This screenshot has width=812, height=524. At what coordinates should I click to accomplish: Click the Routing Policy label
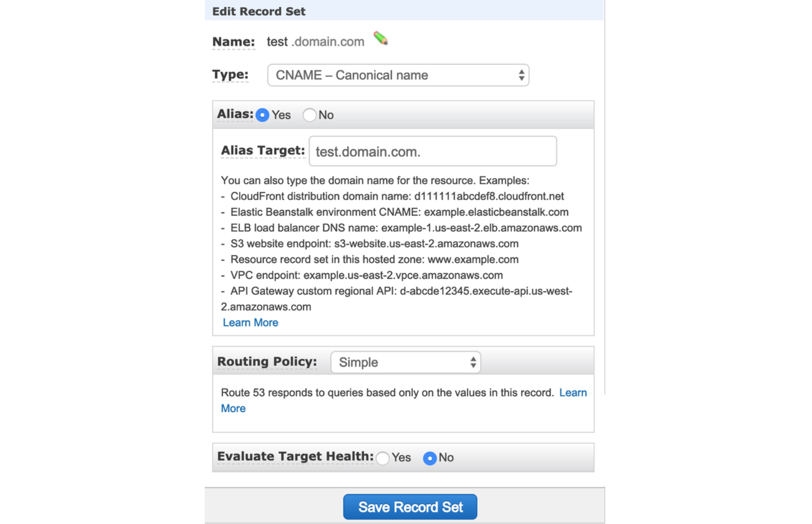click(267, 361)
